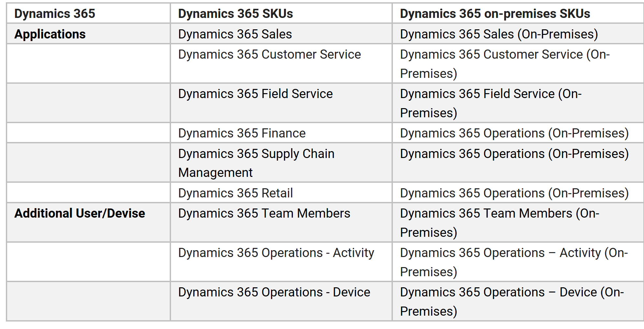Click the "Dynamics 365" column header cell
644x329 pixels.
[55, 14]
